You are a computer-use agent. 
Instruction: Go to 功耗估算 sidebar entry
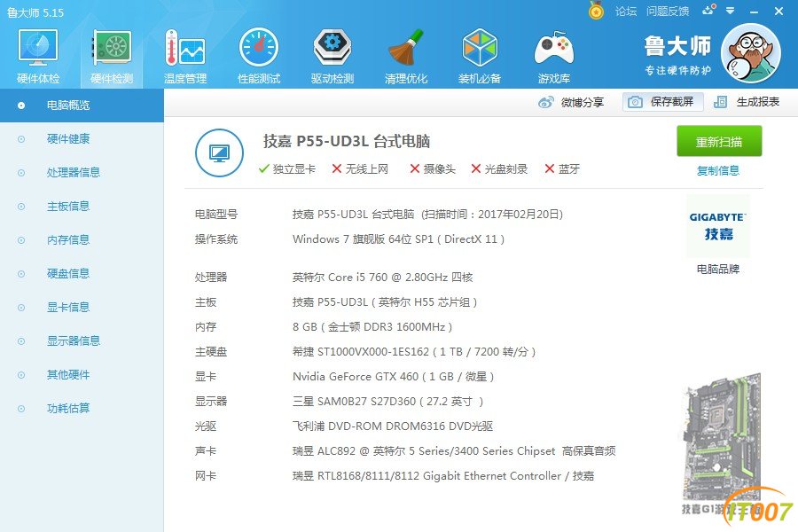tap(68, 408)
